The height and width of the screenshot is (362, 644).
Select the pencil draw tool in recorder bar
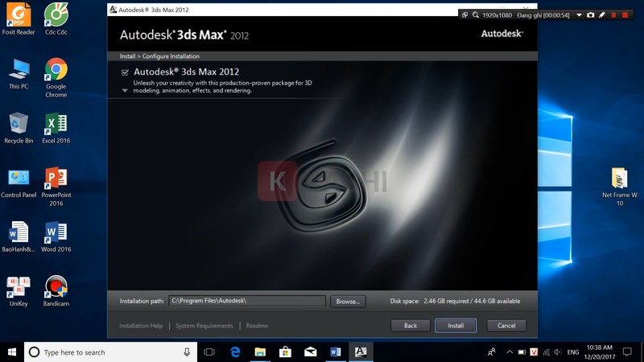pyautogui.click(x=601, y=14)
